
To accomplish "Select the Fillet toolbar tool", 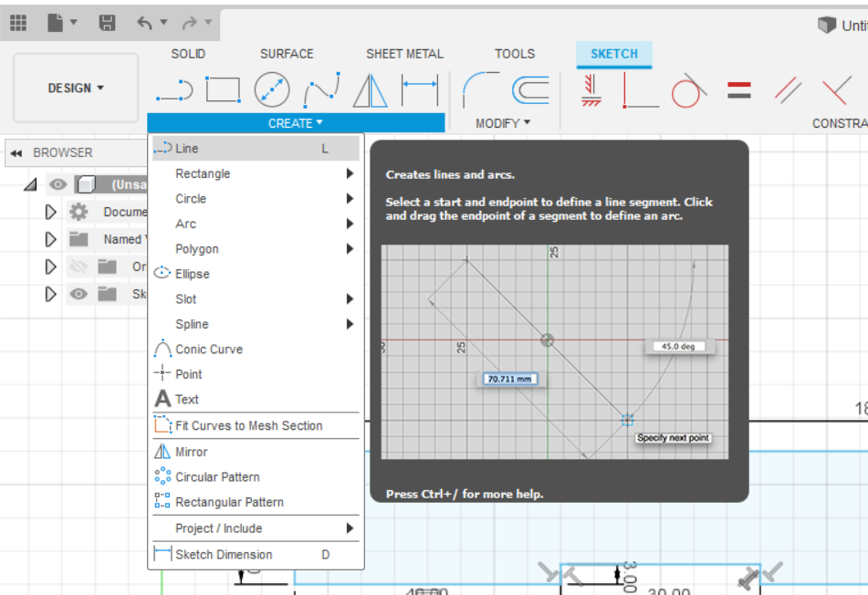I will pos(480,89).
